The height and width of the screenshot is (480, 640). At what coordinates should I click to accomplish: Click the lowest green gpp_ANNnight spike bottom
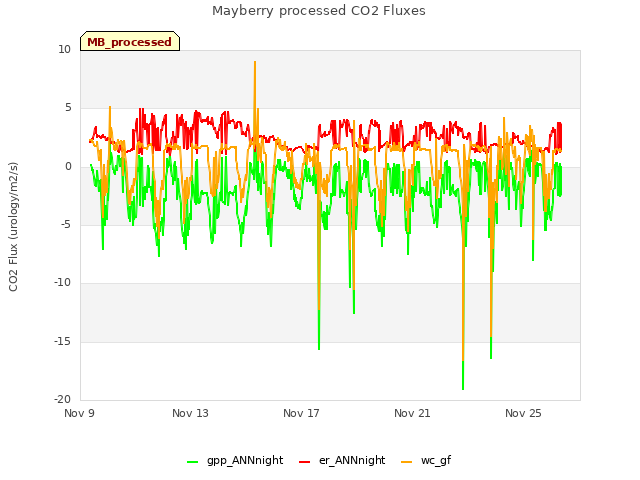(x=463, y=389)
